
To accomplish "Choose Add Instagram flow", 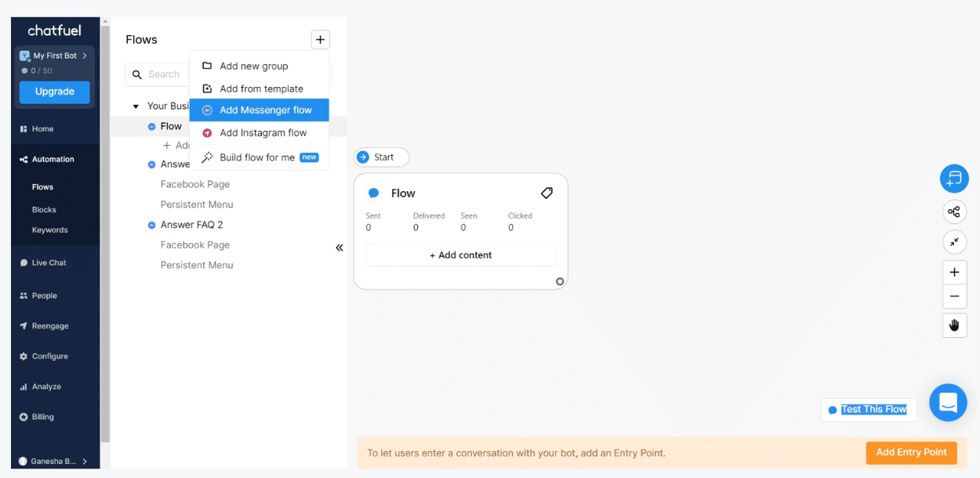I will (260, 133).
